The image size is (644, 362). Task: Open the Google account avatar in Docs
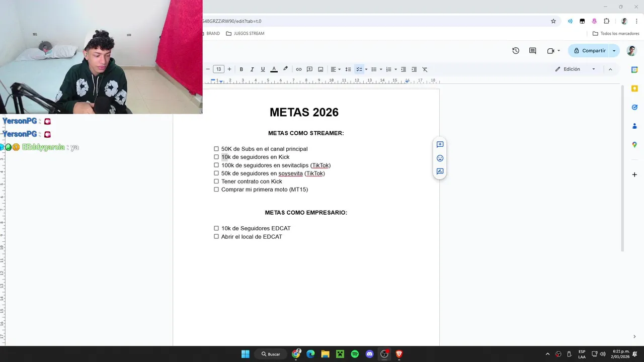pyautogui.click(x=631, y=51)
